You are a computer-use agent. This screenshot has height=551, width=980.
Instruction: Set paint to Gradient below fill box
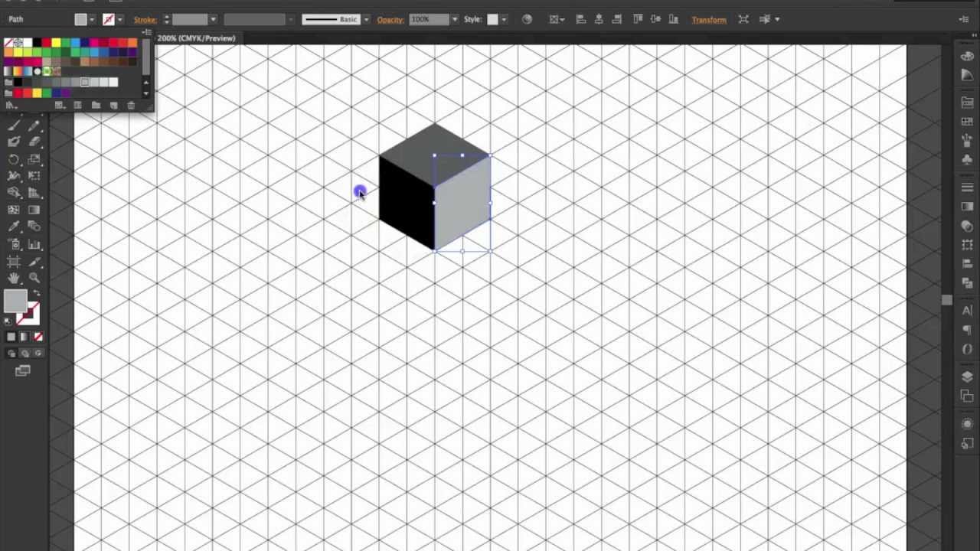click(24, 337)
